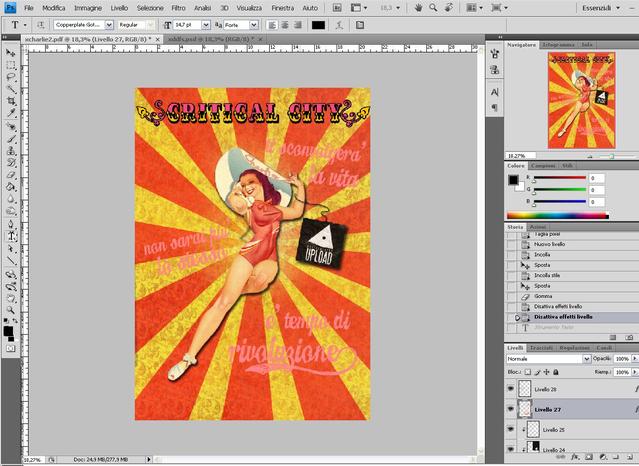Open the Finestra menu
Image resolution: width=639 pixels, height=466 pixels.
(282, 8)
